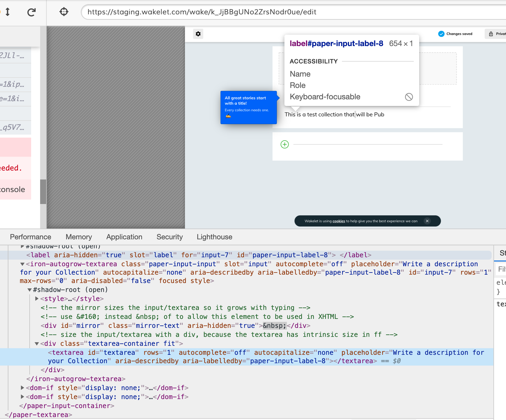Open the cookies link in the banner

coord(339,221)
